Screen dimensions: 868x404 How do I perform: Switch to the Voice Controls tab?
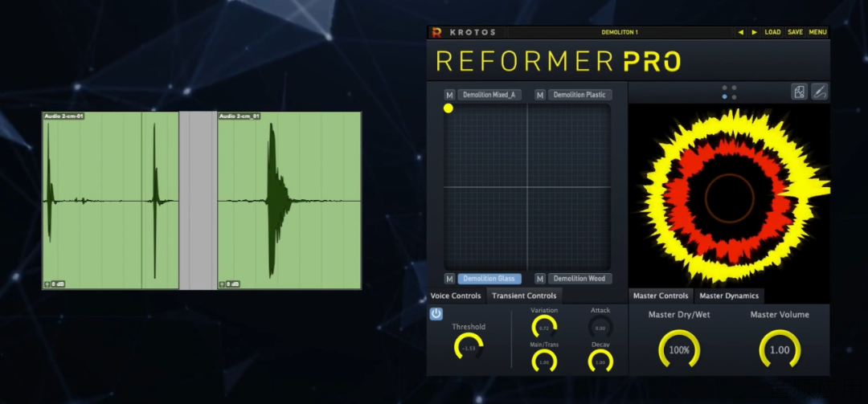456,296
